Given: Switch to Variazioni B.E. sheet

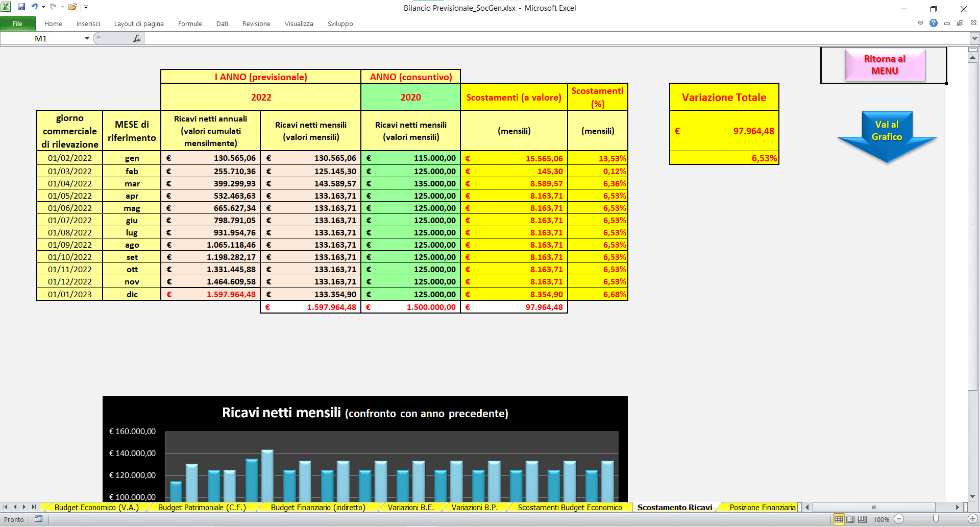Looking at the screenshot, I should point(411,507).
